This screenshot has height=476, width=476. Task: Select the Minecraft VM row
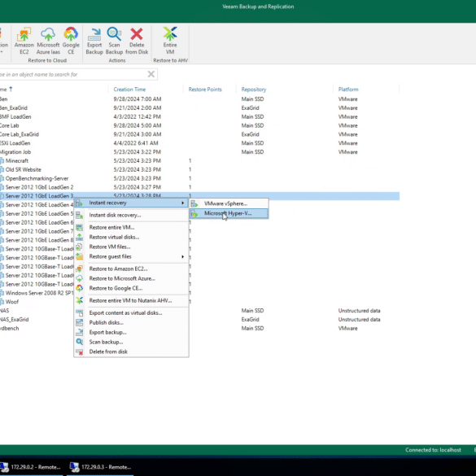(x=199, y=160)
